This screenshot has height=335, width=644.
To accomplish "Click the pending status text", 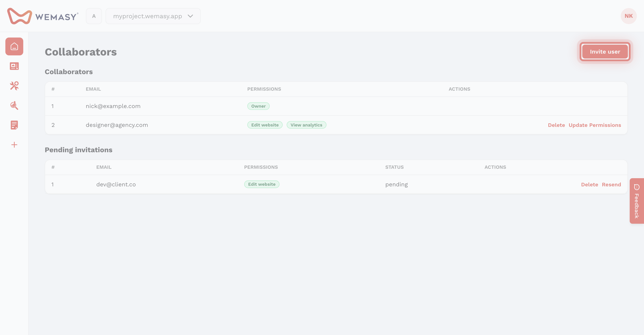I will pos(396,184).
